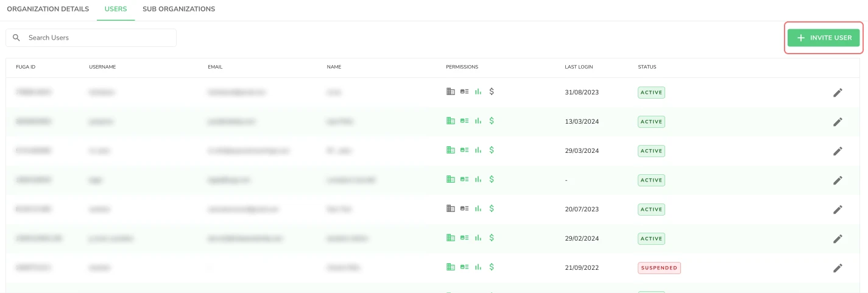Click the pencil icon for the suspended user

(x=838, y=268)
